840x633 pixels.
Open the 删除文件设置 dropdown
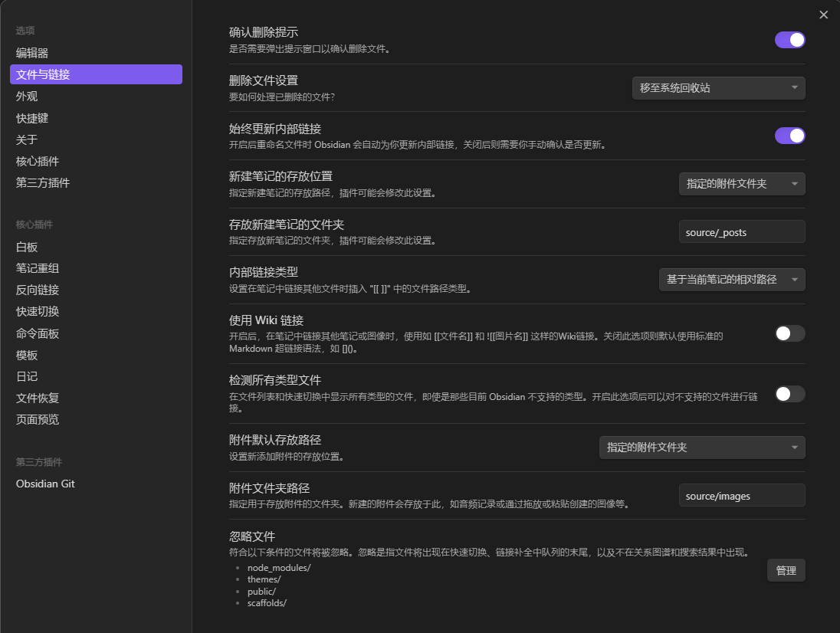tap(717, 87)
